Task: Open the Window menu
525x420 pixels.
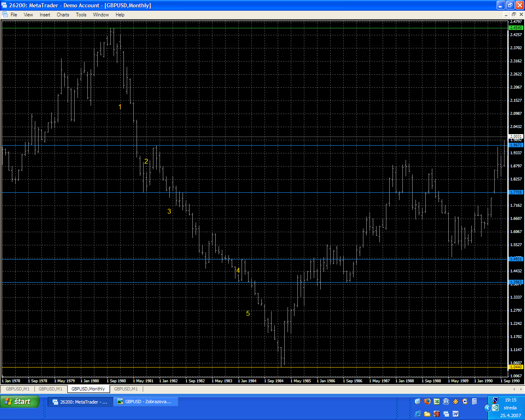Action: pyautogui.click(x=101, y=15)
